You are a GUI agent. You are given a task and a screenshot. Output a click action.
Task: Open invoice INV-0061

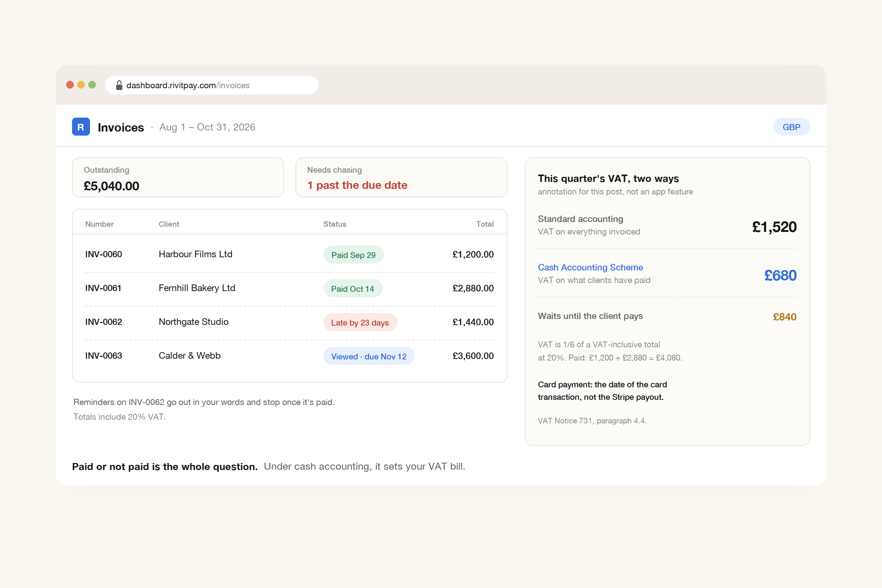[x=103, y=288]
